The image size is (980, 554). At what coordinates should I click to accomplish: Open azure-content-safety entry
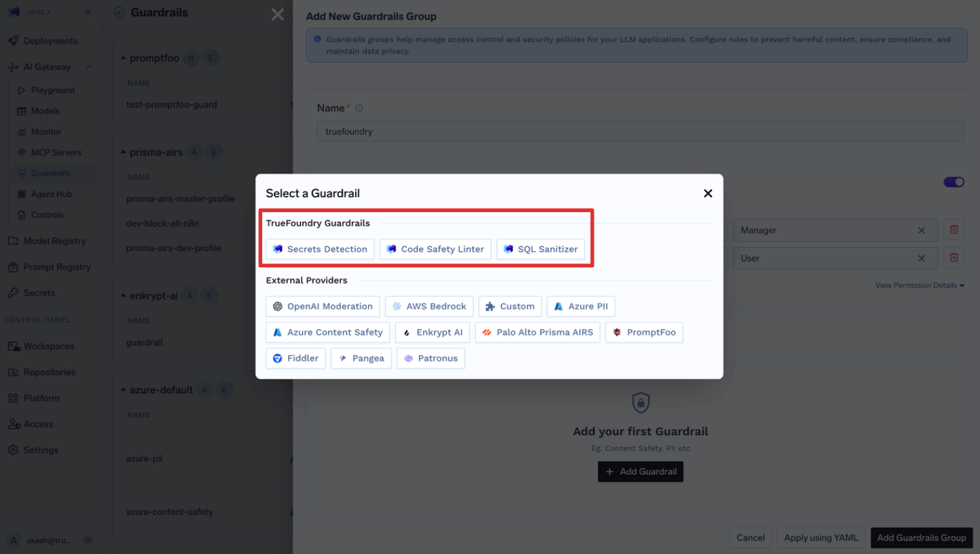click(169, 512)
